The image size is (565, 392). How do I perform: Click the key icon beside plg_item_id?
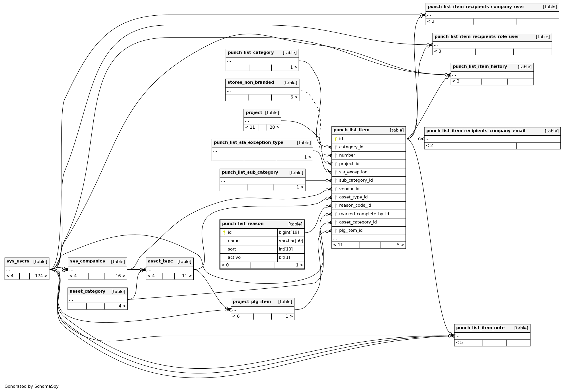336,231
